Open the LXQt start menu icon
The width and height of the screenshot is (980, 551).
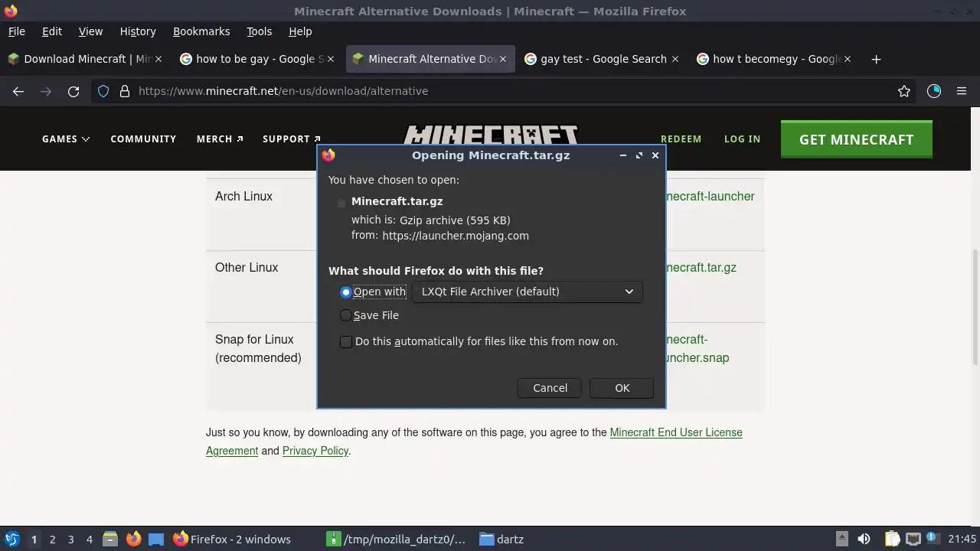(11, 540)
